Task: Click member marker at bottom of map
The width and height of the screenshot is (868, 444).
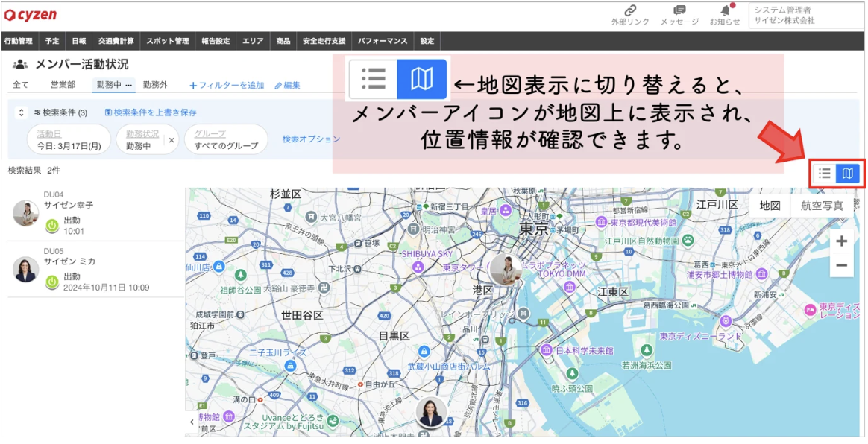Action: point(432,412)
